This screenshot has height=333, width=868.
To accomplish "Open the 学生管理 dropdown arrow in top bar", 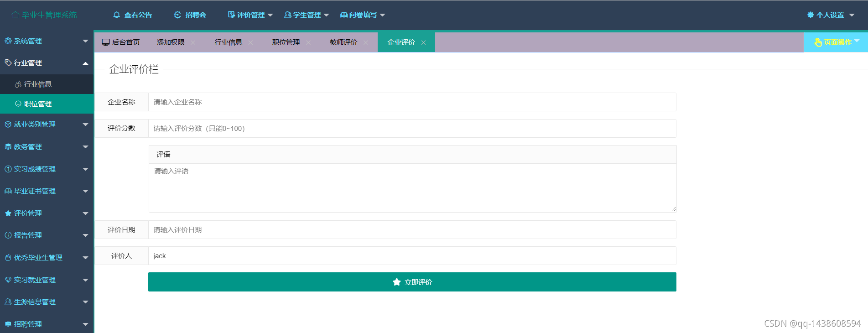I will (326, 15).
